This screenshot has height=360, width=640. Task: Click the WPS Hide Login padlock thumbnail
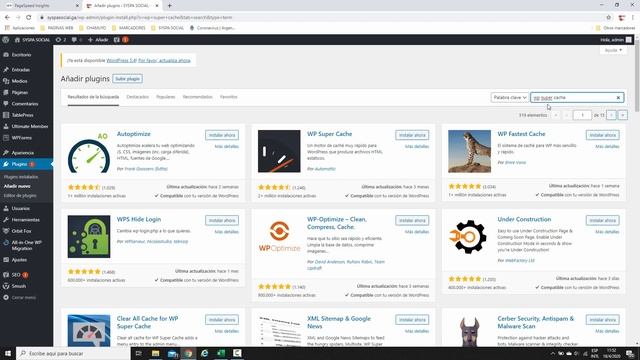[x=89, y=237]
